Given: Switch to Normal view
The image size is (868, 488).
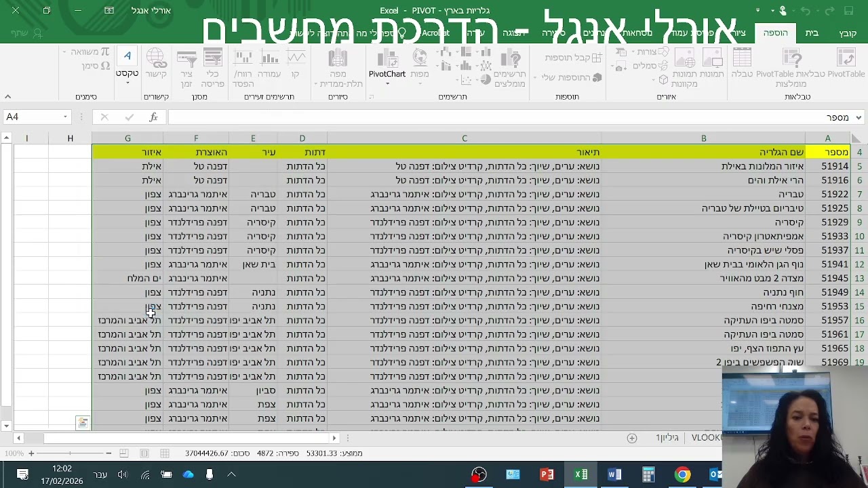Looking at the screenshot, I should [165, 453].
